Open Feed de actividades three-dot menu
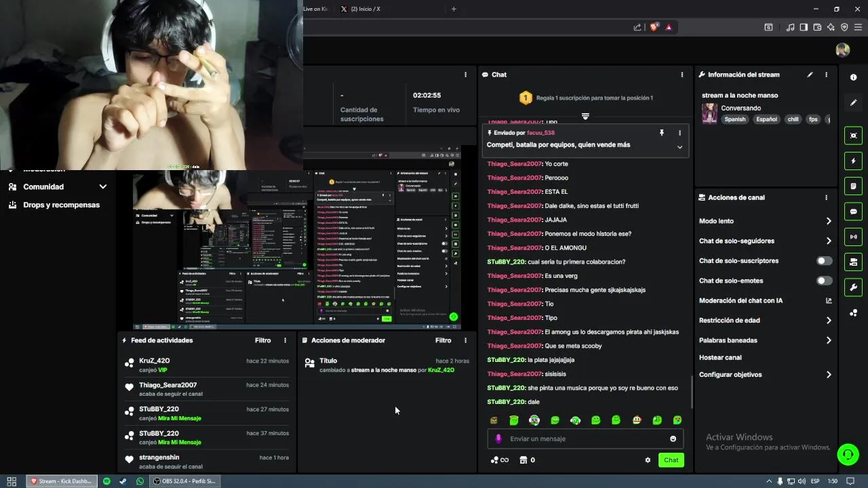Viewport: 868px width, 488px height. pos(285,340)
